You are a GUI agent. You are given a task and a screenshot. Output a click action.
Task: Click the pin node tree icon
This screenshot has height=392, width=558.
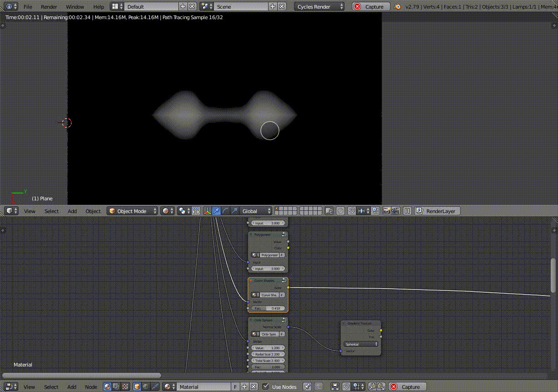(307, 387)
